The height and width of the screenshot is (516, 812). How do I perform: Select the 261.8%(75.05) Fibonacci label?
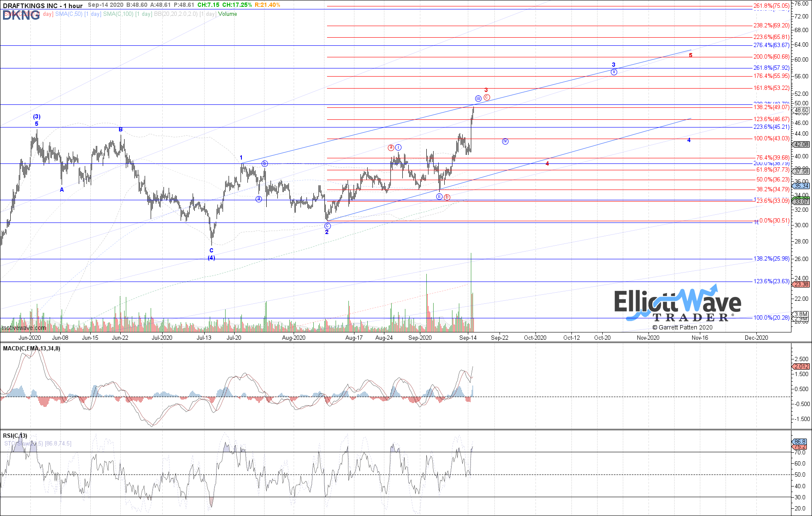pos(771,6)
